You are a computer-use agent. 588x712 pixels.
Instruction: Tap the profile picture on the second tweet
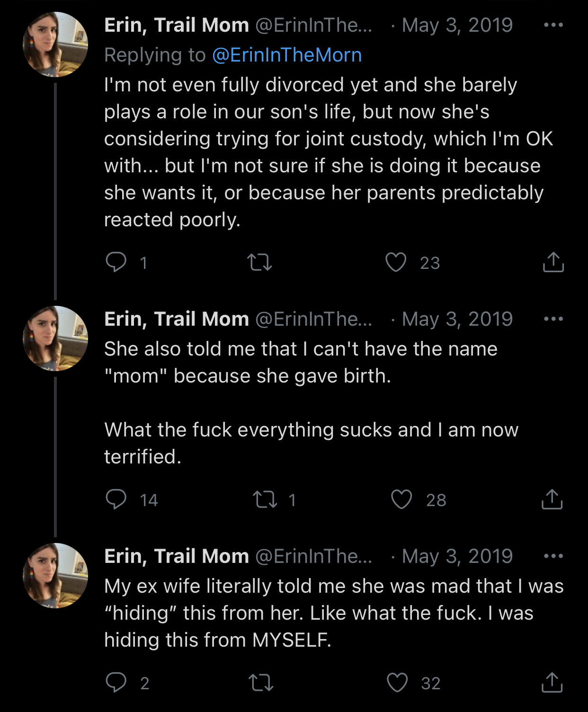tap(55, 338)
